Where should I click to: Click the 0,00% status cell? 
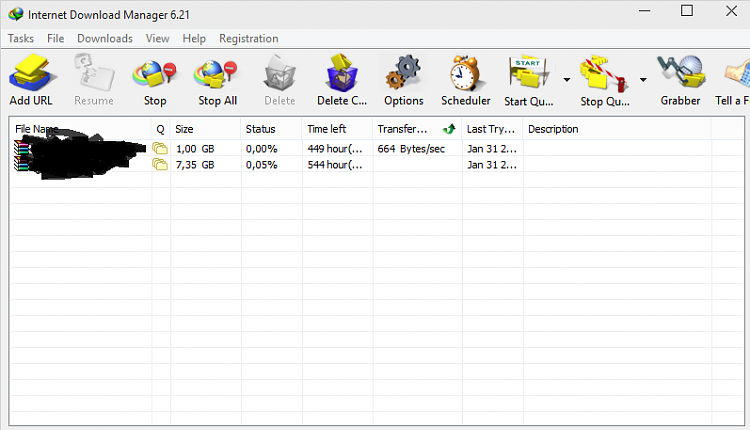coord(262,149)
